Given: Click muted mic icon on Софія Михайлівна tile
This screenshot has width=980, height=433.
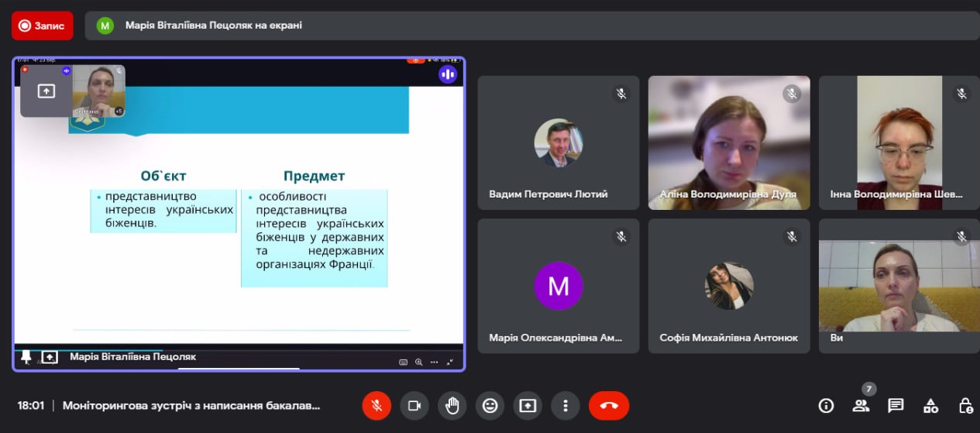Looking at the screenshot, I should tap(792, 236).
